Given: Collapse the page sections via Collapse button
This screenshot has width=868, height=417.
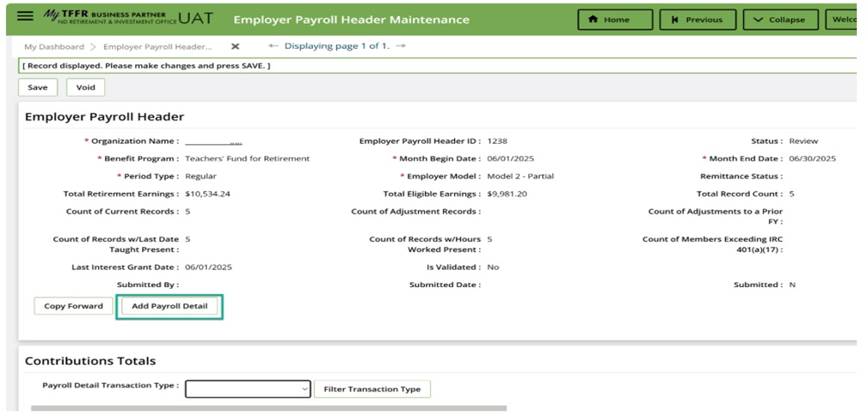Looking at the screenshot, I should click(x=779, y=20).
